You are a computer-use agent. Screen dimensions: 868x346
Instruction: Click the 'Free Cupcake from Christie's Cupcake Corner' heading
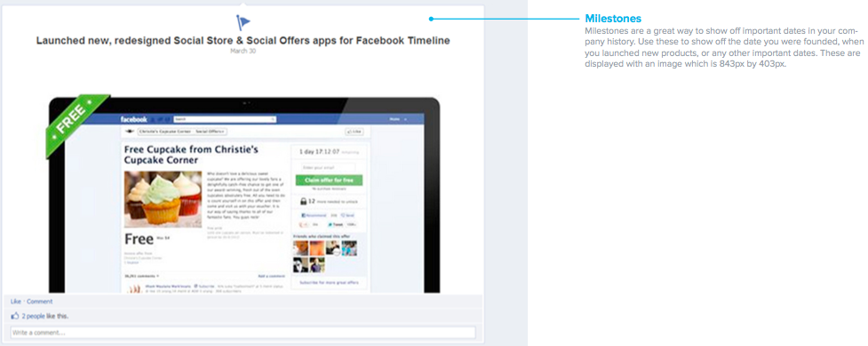pos(191,155)
